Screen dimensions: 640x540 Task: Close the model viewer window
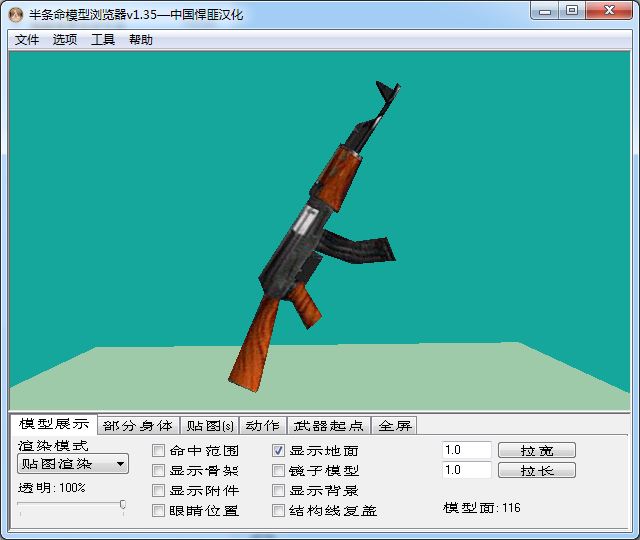click(609, 11)
